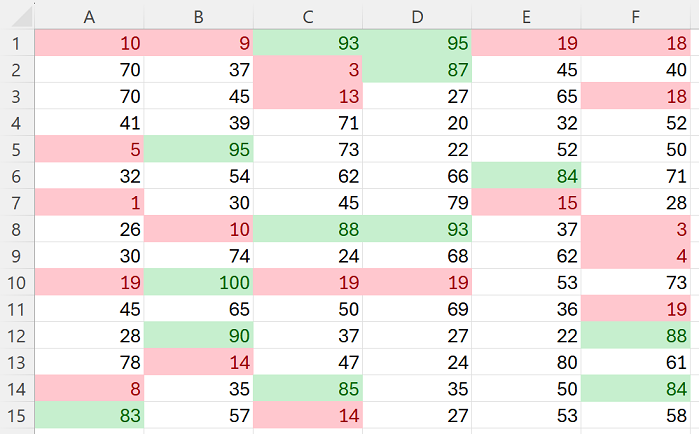Click cell C14 containing 85
This screenshot has width=699, height=434.
pyautogui.click(x=308, y=389)
